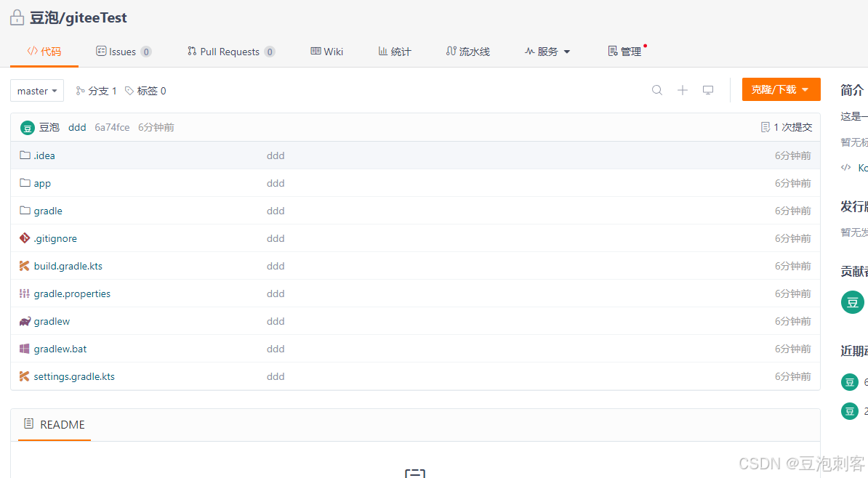Expand the 服务 services dropdown
Image resolution: width=868 pixels, height=478 pixels.
coord(547,52)
